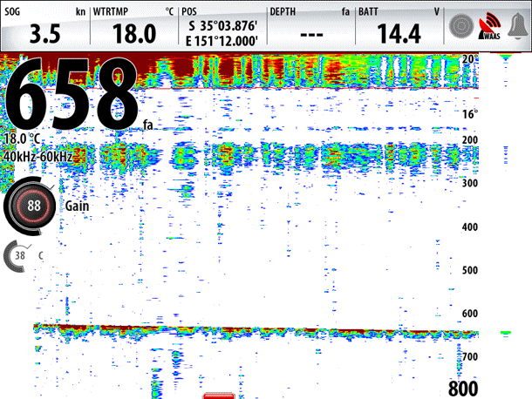Click the BATT voltage reading
532x399 pixels.
[399, 26]
